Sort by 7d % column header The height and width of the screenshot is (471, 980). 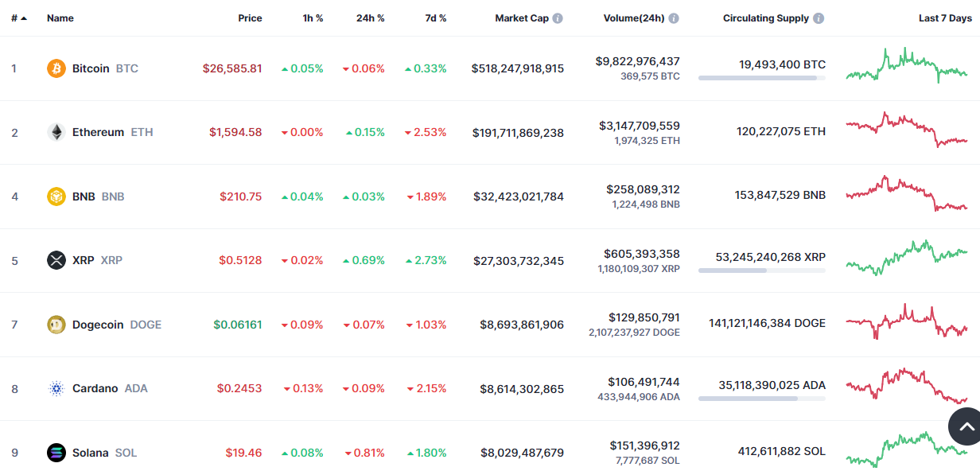click(436, 18)
